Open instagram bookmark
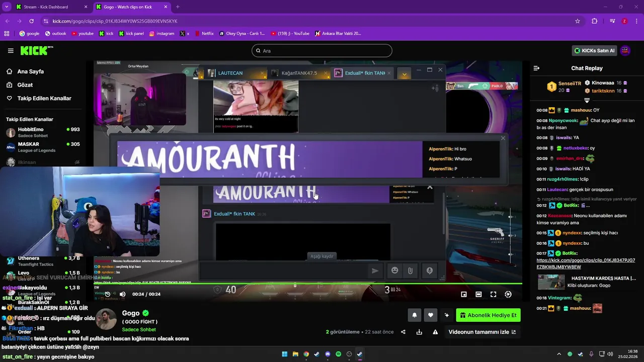The height and width of the screenshot is (362, 644). [x=162, y=34]
